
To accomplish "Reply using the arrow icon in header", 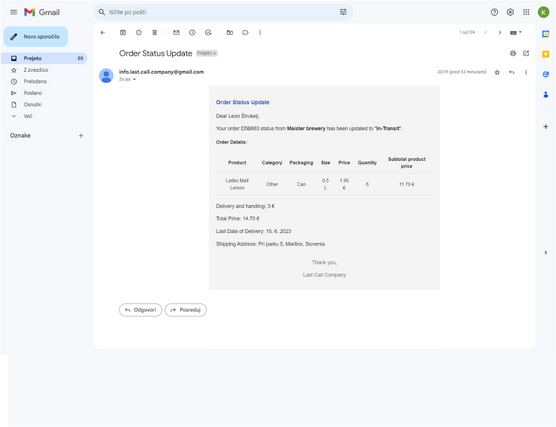I will coord(512,72).
